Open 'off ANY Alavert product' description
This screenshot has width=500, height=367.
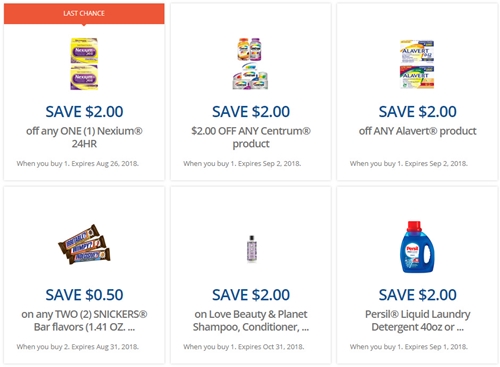[x=417, y=131]
